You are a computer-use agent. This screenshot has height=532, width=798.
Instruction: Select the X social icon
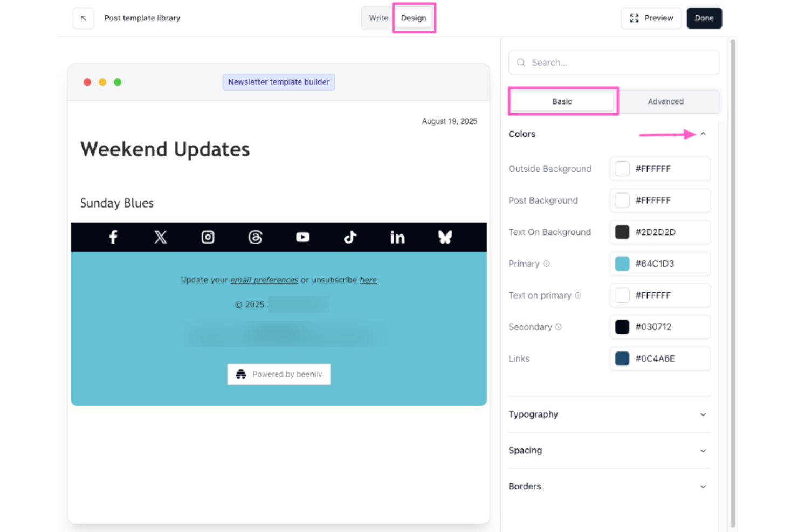(160, 237)
